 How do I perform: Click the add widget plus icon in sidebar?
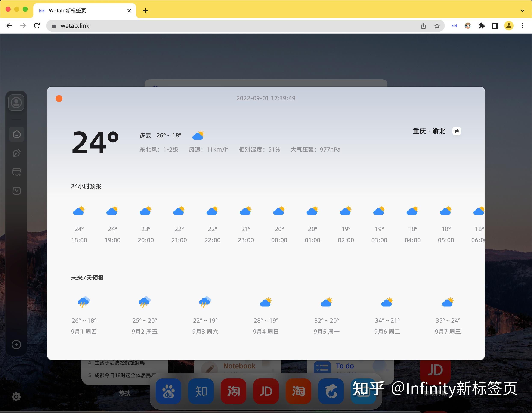tap(16, 345)
